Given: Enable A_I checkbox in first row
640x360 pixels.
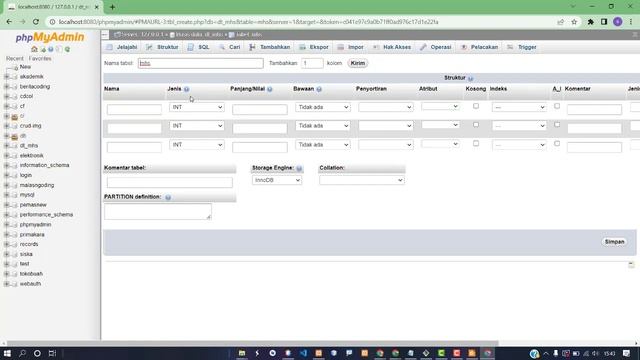Looking at the screenshot, I should (557, 106).
